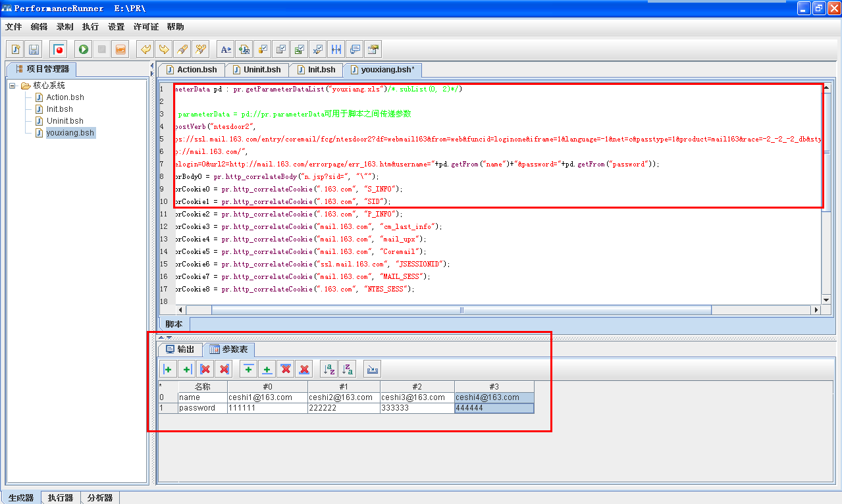Screen dimensions: 842x504
Task: Click right arrow of horizontal code scrollbar
Action: click(816, 310)
